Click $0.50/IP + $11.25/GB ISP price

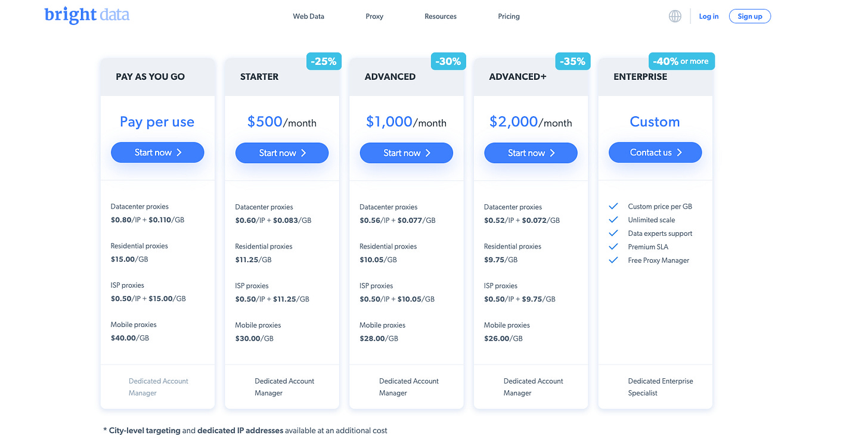tap(272, 299)
